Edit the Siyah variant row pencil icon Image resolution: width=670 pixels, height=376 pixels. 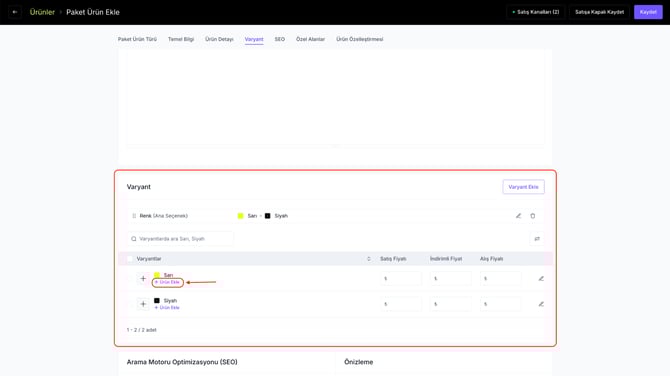pyautogui.click(x=541, y=304)
